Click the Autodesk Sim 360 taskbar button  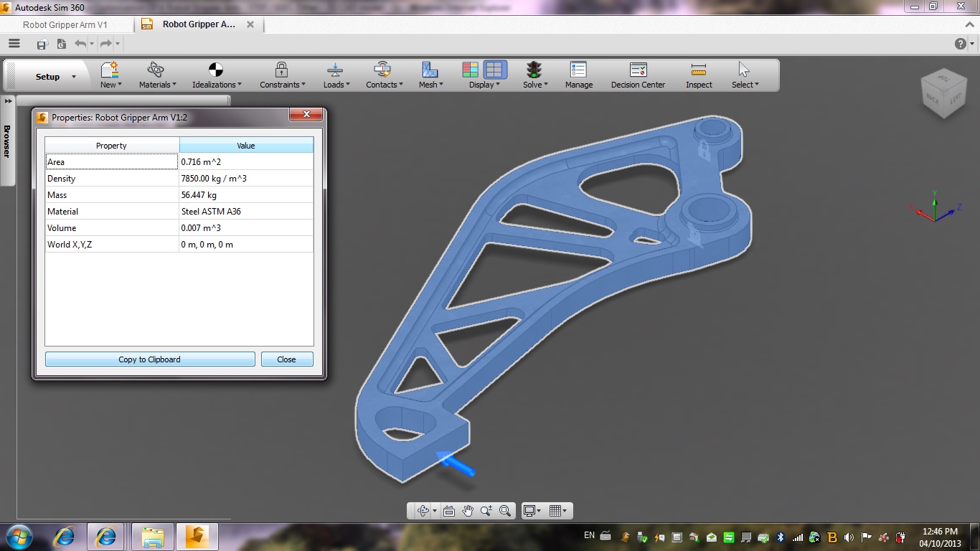197,537
